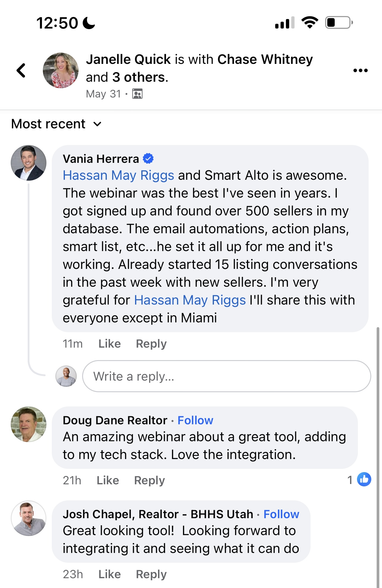Expand the Most recent sort dropdown
Screen dimensions: 382x588
57,124
